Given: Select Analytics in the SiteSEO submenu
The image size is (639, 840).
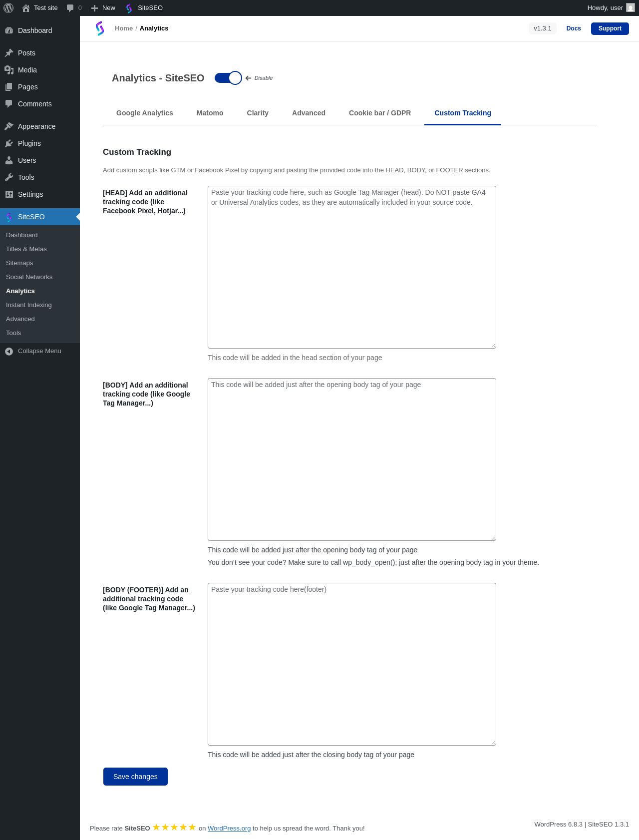Looking at the screenshot, I should click(x=20, y=291).
